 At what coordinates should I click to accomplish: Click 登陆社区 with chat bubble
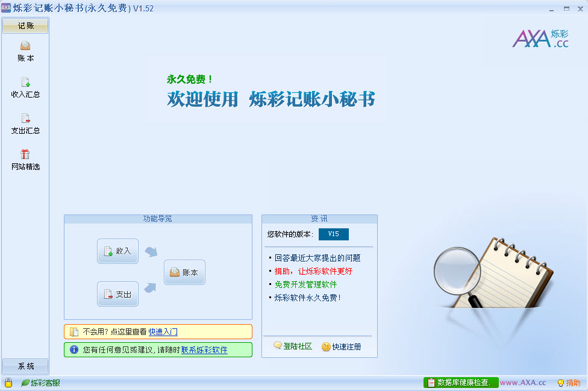(x=293, y=346)
